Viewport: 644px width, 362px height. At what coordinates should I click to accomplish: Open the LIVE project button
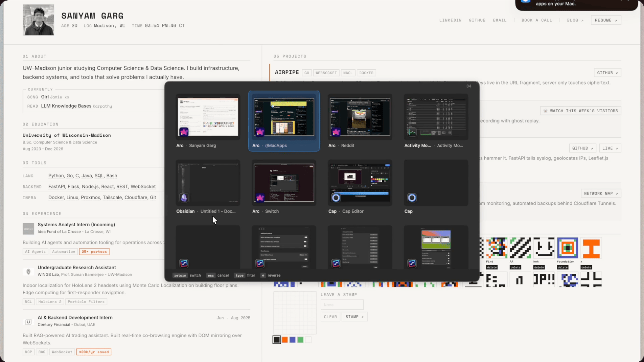610,148
